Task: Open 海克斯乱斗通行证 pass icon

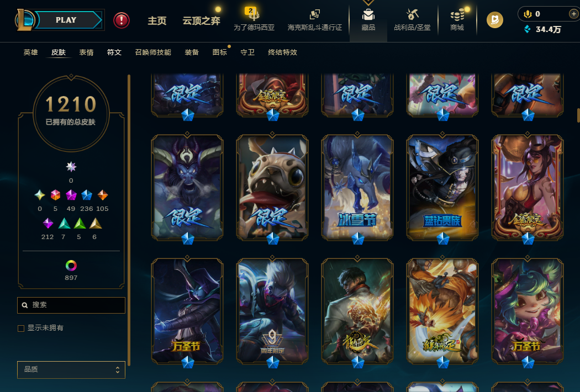Action: point(314,15)
